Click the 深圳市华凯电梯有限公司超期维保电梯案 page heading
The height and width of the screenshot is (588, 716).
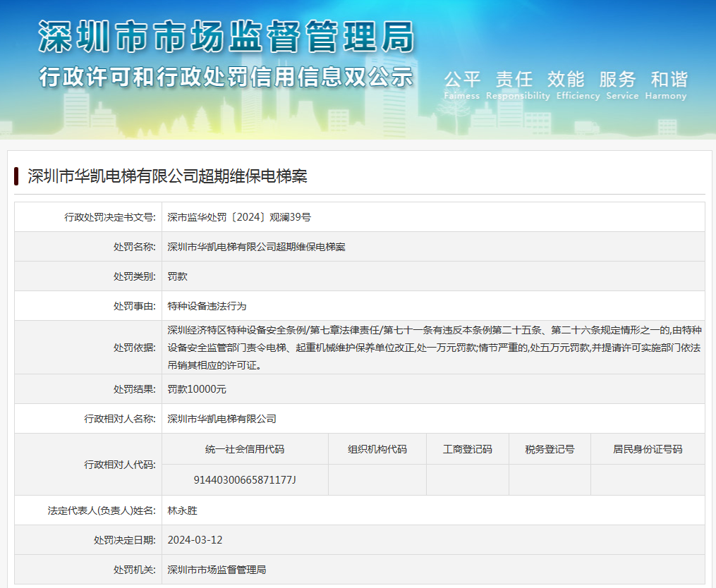coord(167,176)
